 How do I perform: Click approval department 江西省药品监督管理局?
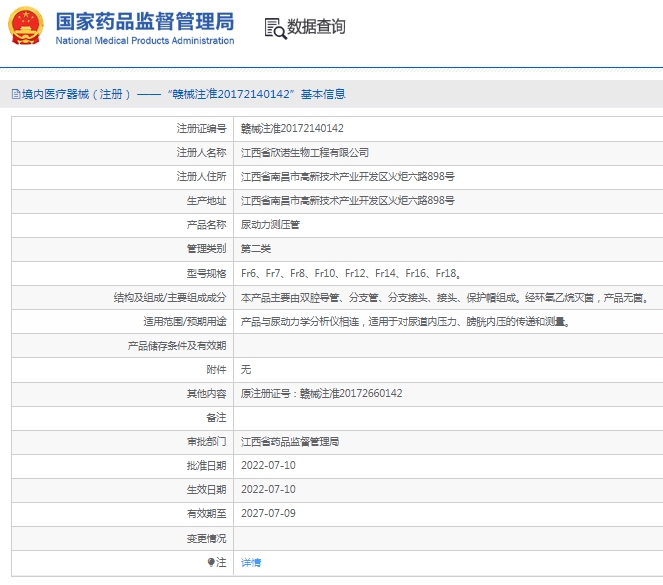[x=290, y=442]
